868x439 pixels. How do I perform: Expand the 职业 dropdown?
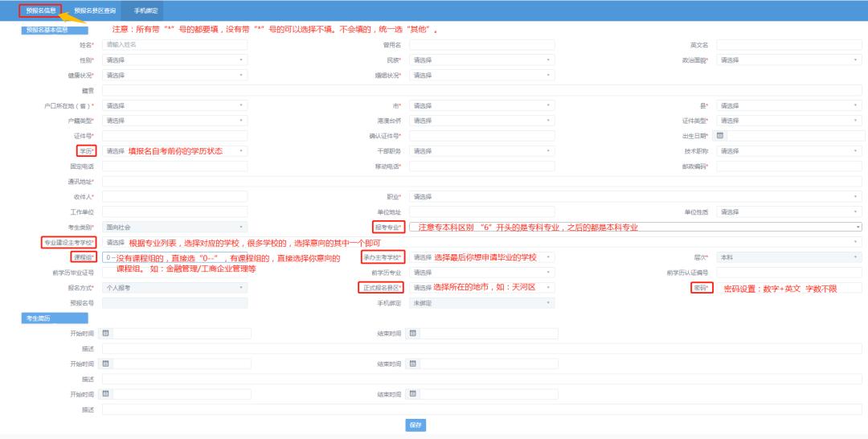(x=636, y=196)
